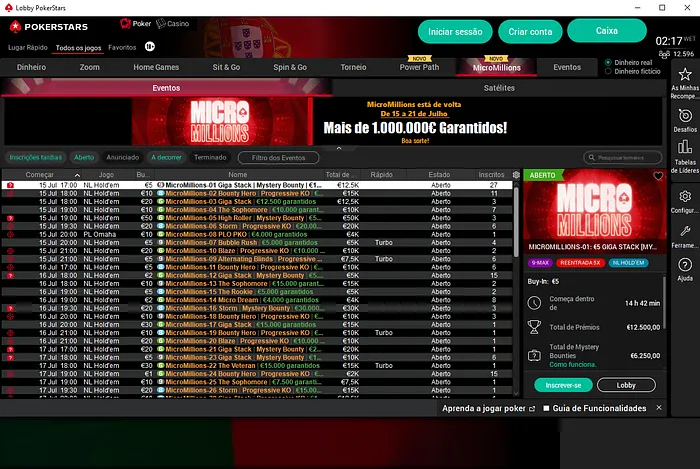Sort by the Estado column header
This screenshot has width=700, height=469.
(439, 175)
